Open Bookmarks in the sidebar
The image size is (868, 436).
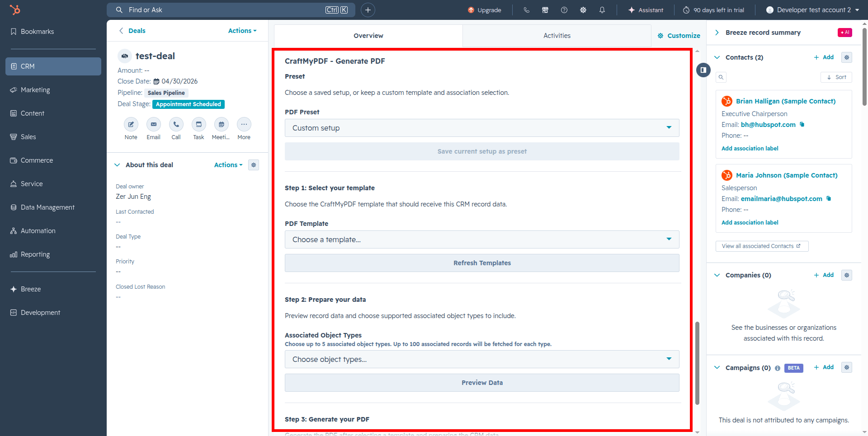click(53, 32)
